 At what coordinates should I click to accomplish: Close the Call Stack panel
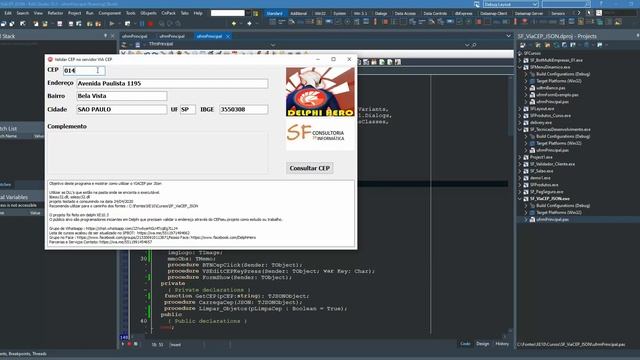[x=113, y=36]
